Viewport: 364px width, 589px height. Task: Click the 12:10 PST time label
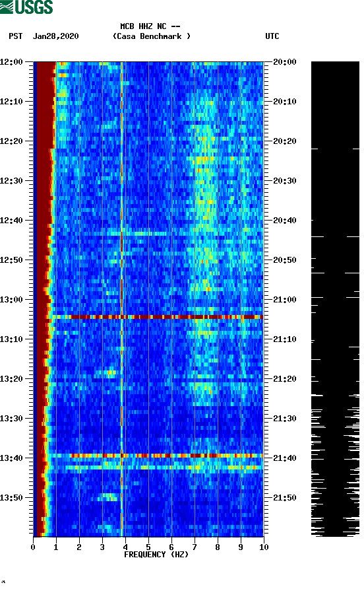tap(12, 102)
